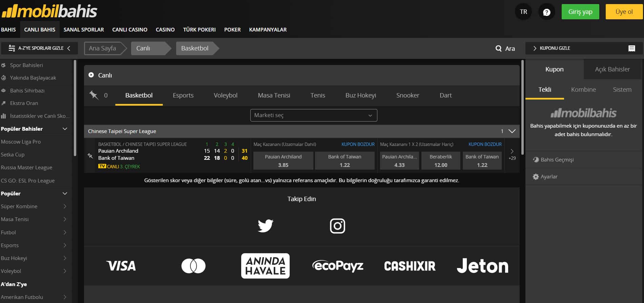Click the Ara search field
This screenshot has width=644, height=303.
(x=505, y=48)
